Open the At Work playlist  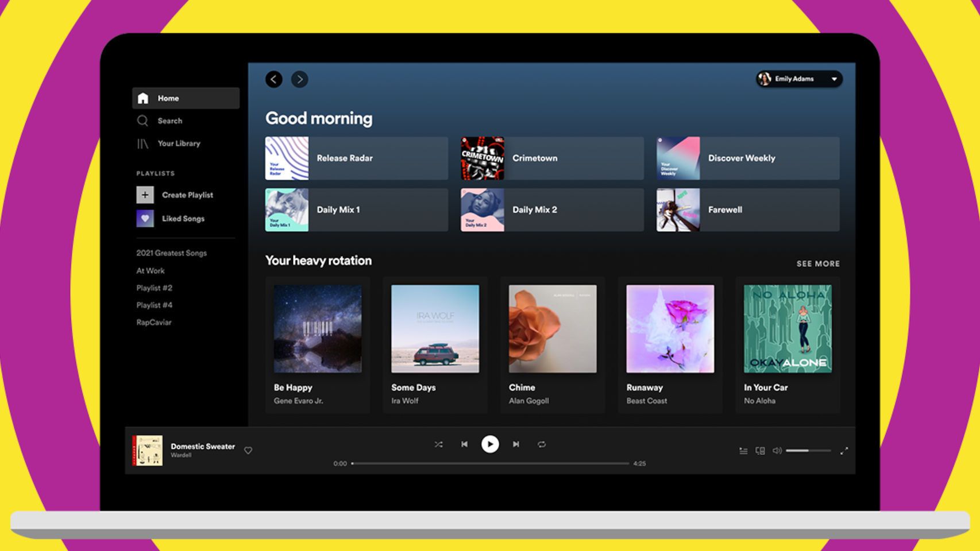(x=151, y=271)
